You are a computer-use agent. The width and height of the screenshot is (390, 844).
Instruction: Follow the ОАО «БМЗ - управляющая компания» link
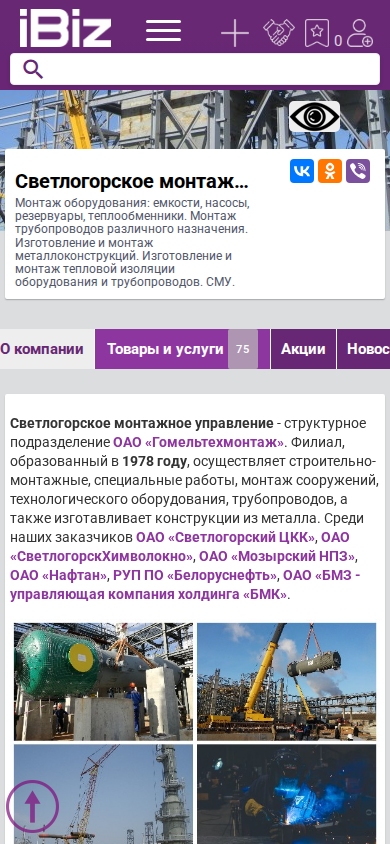tap(185, 585)
